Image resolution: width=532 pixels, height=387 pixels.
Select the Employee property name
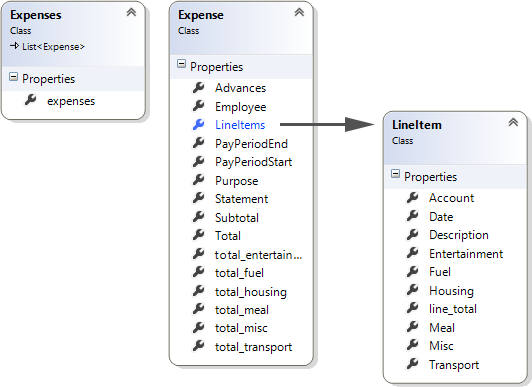point(241,107)
